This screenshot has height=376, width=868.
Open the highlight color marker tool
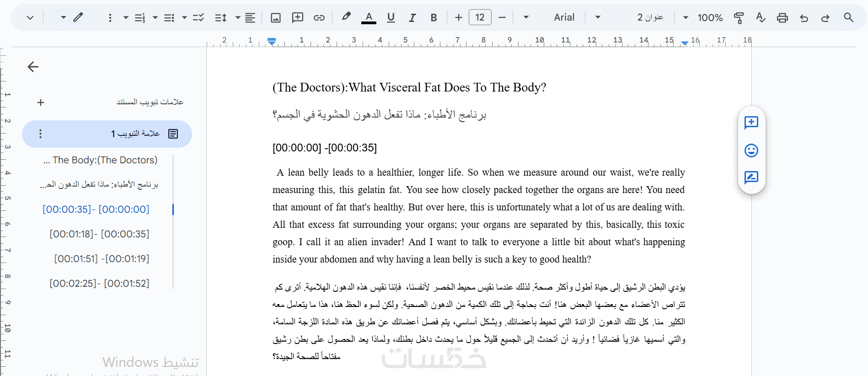coord(346,17)
